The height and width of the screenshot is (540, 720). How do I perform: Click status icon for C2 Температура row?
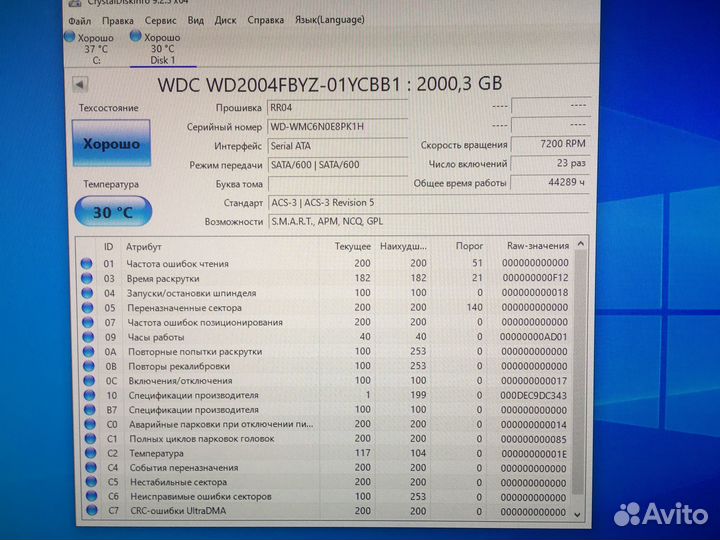point(91,453)
